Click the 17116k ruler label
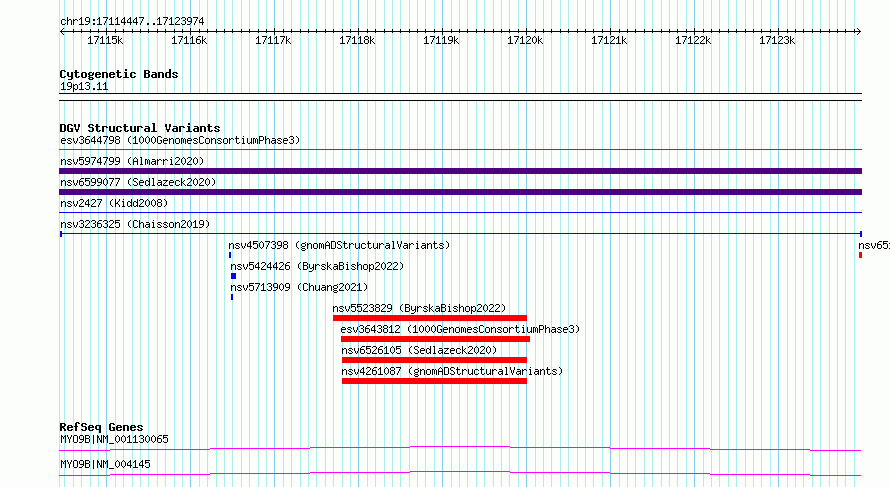Image resolution: width=890 pixels, height=487 pixels. (189, 40)
